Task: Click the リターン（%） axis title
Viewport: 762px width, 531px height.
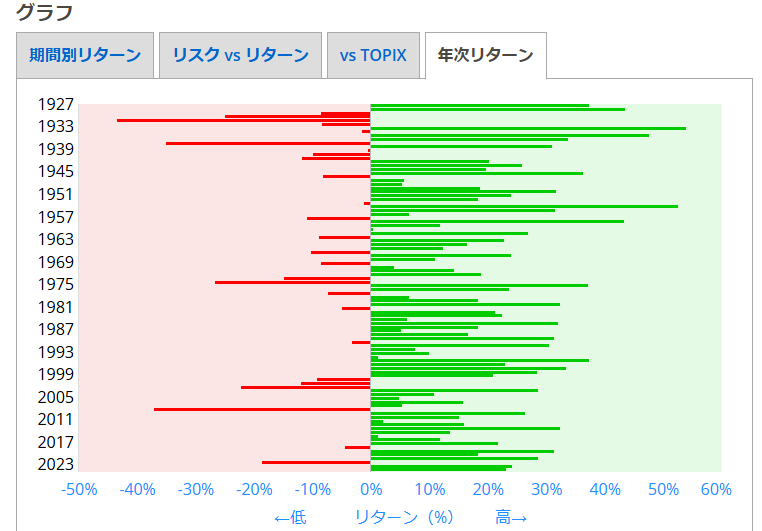Action: (x=404, y=517)
